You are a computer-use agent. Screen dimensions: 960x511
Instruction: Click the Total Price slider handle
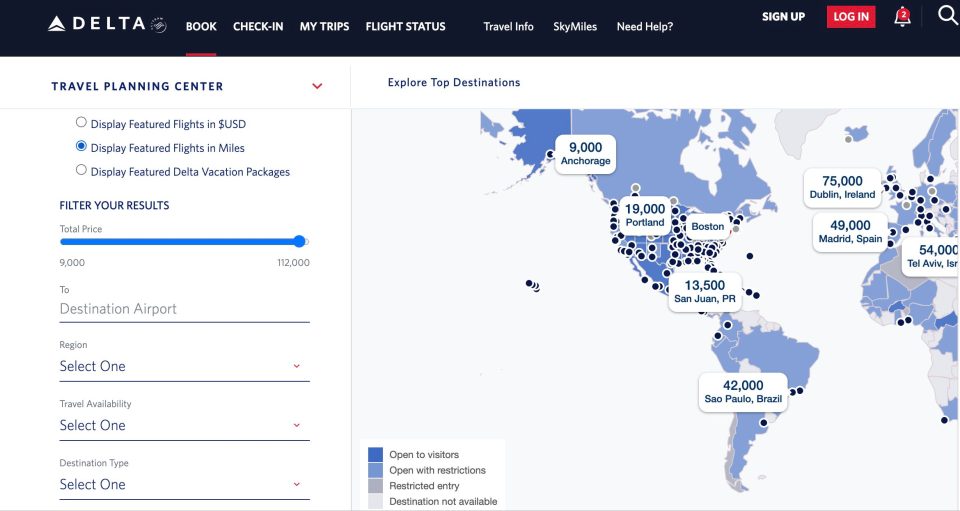pyautogui.click(x=299, y=241)
